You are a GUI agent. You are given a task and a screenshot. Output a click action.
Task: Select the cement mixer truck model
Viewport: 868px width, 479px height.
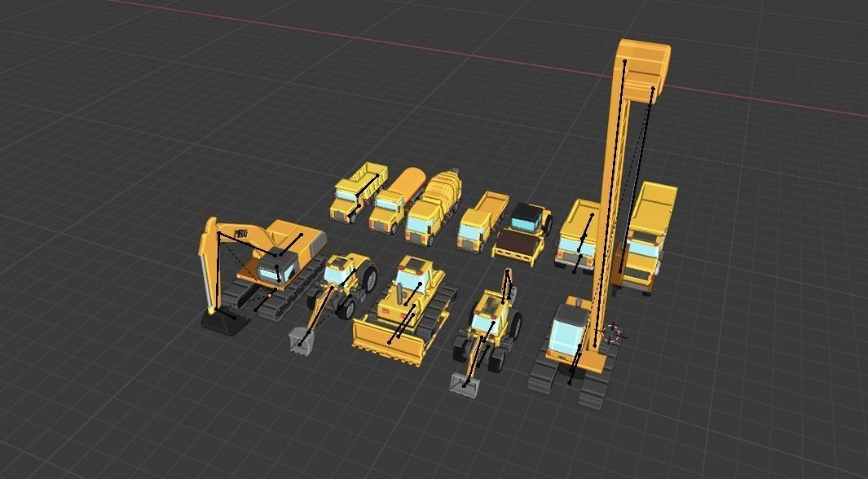click(x=434, y=208)
